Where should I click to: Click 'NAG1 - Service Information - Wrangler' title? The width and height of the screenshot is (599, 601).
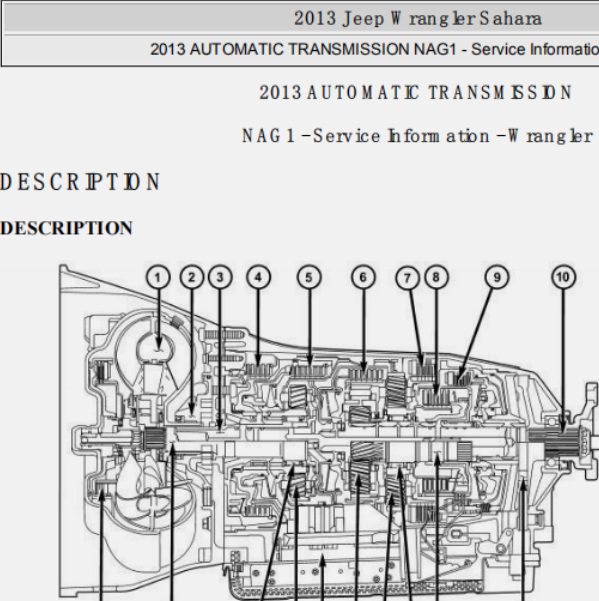pos(417,136)
